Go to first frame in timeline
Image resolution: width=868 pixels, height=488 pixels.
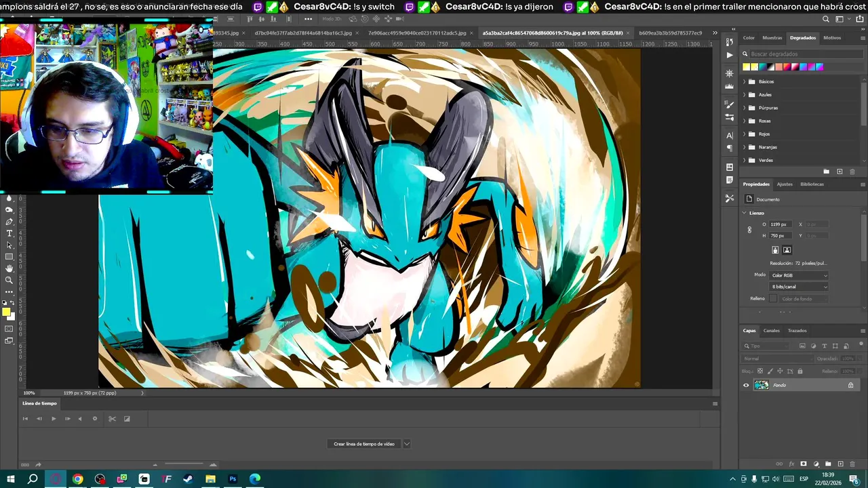(x=26, y=419)
